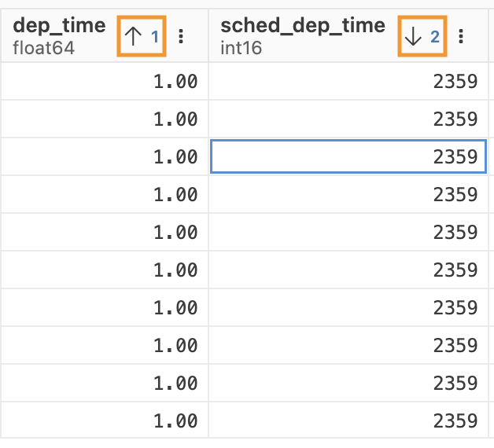The image size is (494, 448).
Task: Click the descending sort arrow on sched_dep_time
Action: [414, 36]
